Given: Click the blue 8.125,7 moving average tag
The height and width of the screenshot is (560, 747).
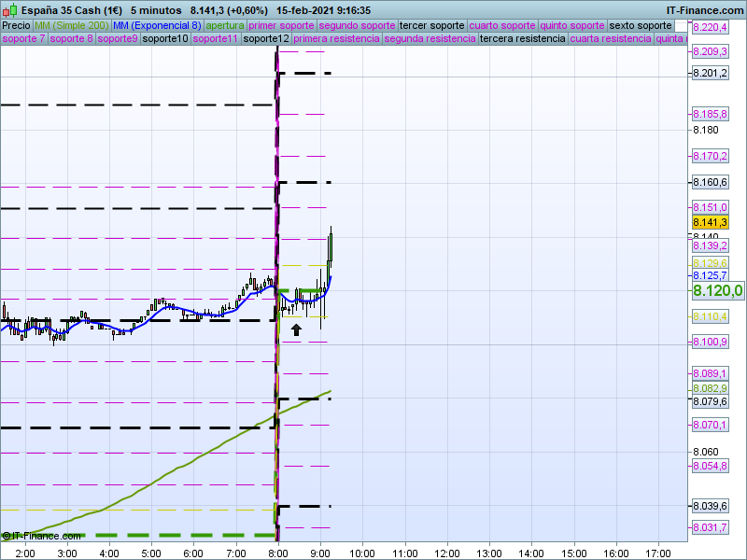Looking at the screenshot, I should pos(710,275).
